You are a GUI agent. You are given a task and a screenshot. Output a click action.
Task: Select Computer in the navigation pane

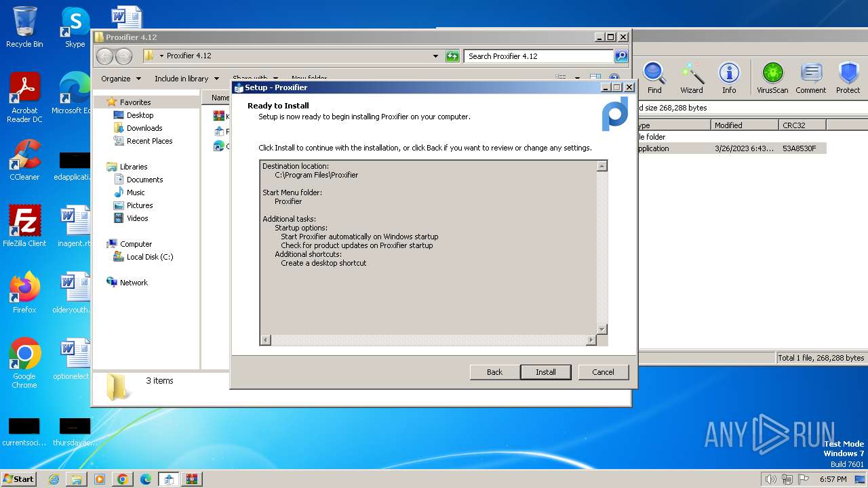[x=136, y=244]
